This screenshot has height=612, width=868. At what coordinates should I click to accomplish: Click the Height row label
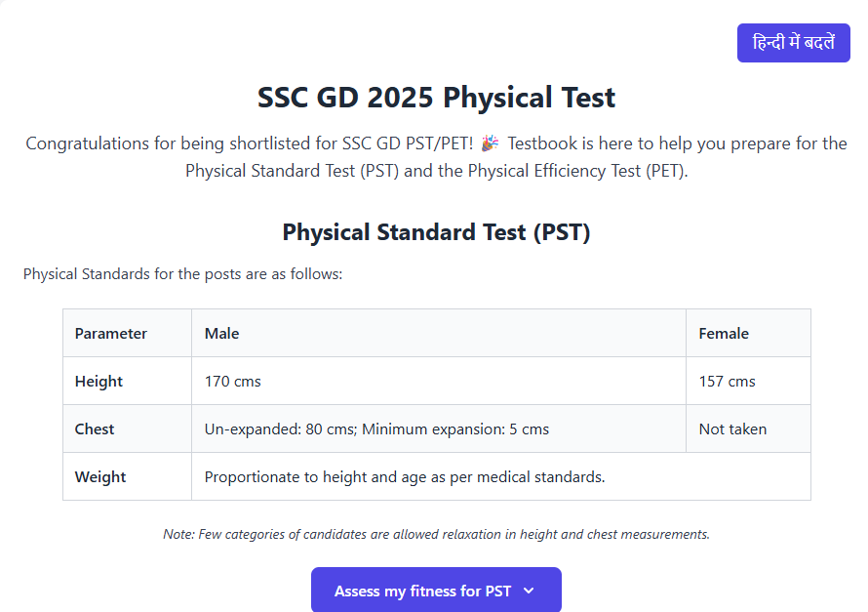[x=99, y=381]
